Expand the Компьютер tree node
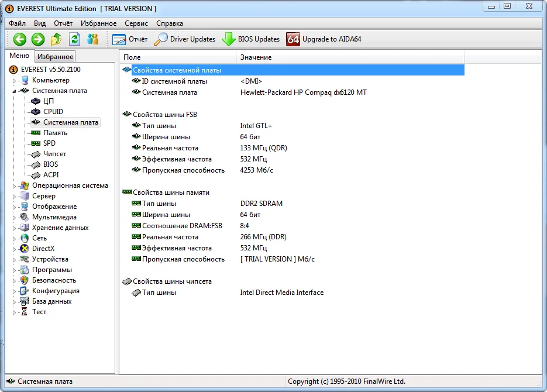The image size is (547, 392). (15, 81)
